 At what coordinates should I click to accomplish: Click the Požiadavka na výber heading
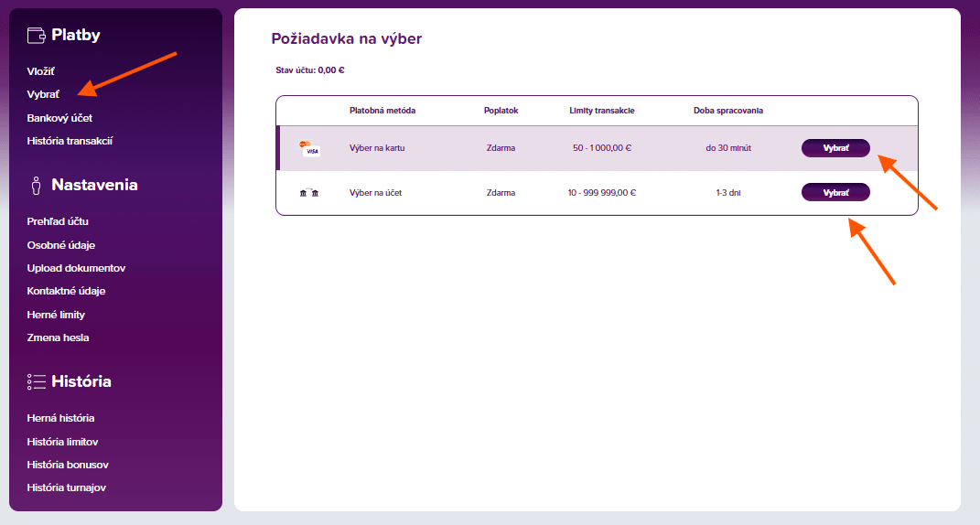(x=346, y=38)
